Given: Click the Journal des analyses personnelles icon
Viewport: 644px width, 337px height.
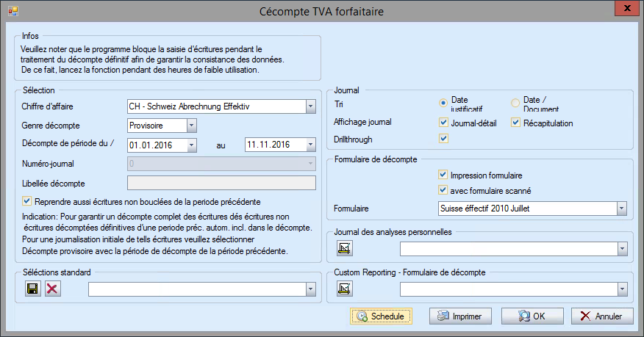Looking at the screenshot, I should tap(343, 250).
